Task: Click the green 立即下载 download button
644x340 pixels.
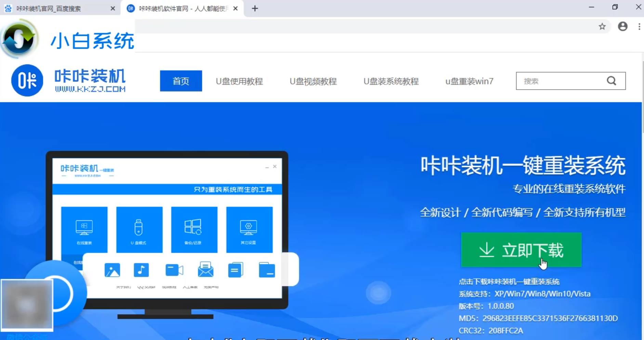Action: click(521, 250)
